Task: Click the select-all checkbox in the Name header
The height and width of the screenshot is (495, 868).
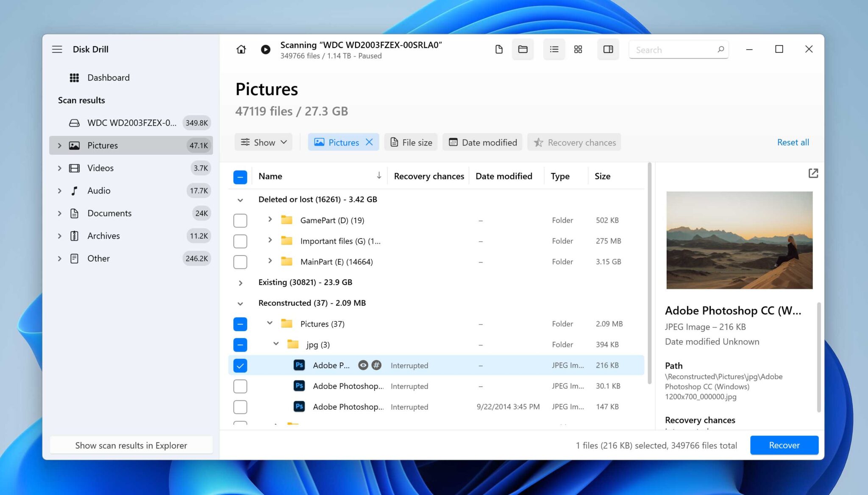Action: (240, 176)
